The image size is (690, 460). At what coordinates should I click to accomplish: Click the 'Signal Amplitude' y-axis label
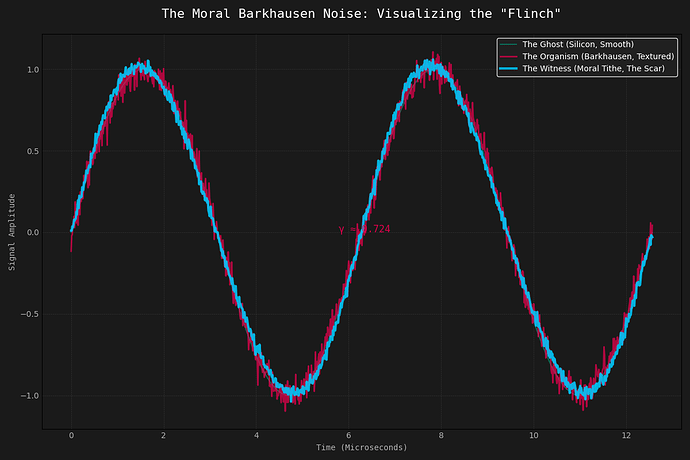[12, 232]
